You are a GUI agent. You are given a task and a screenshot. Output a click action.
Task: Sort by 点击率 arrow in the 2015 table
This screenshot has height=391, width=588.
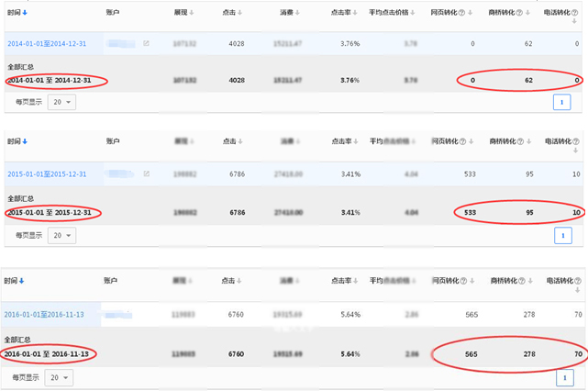tap(356, 141)
